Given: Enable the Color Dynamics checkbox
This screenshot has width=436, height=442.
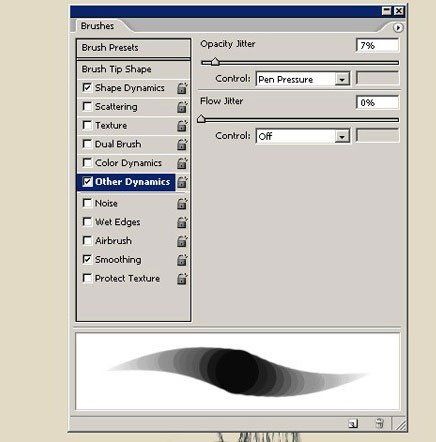Looking at the screenshot, I should pyautogui.click(x=87, y=162).
